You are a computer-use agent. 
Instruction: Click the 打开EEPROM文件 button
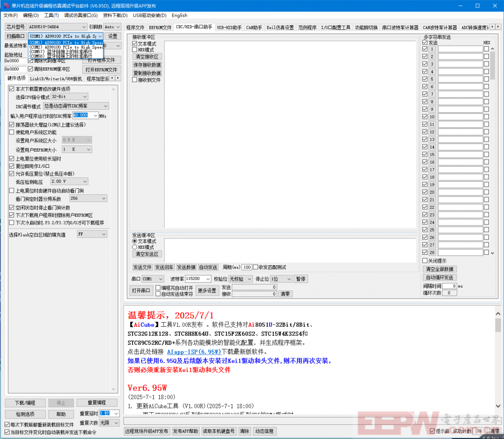click(x=101, y=69)
